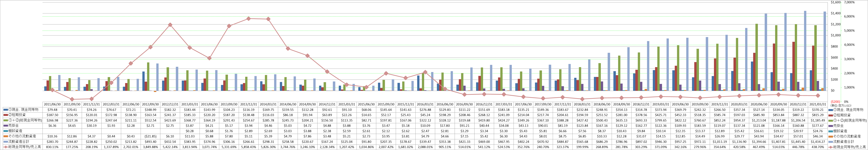The width and height of the screenshot is (868, 150).
Task: Click line marker at 2012/12/31 peak
Action: point(170,25)
